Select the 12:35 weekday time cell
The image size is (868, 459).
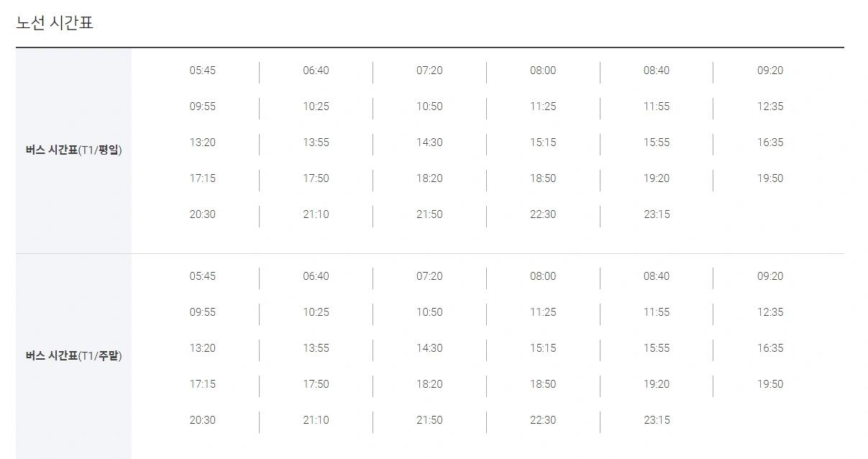tap(770, 106)
